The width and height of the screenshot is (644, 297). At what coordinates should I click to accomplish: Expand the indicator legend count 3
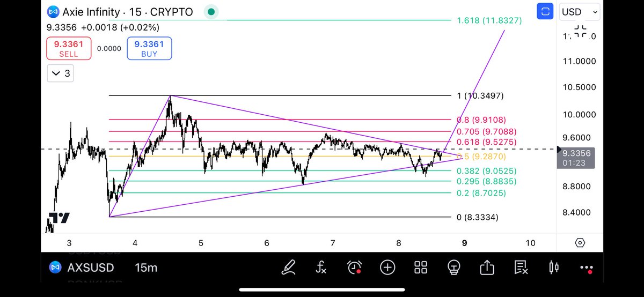tap(60, 73)
